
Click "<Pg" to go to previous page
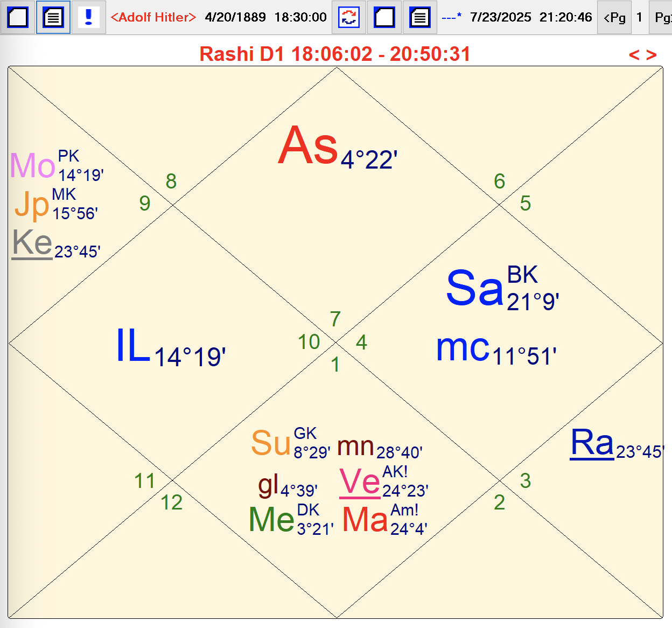pos(614,17)
